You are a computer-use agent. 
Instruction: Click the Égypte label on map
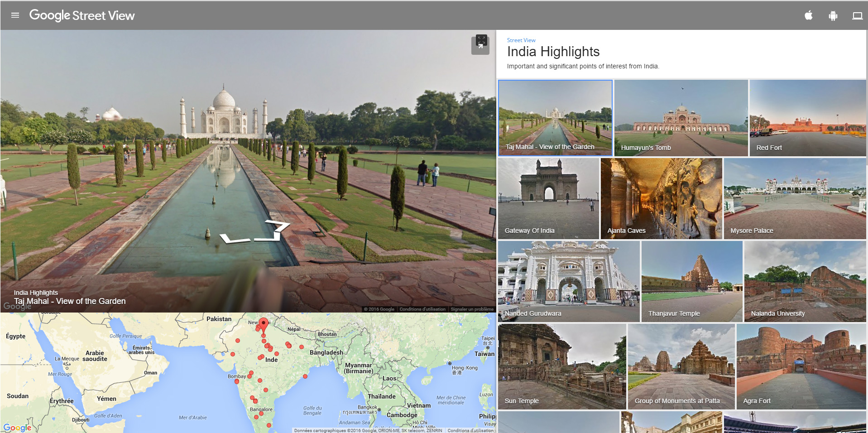[15, 336]
